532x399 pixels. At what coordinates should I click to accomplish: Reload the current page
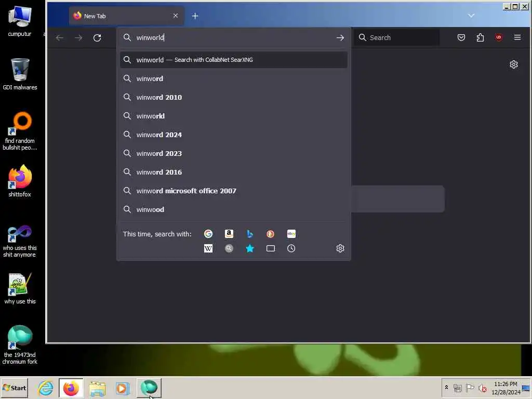97,37
